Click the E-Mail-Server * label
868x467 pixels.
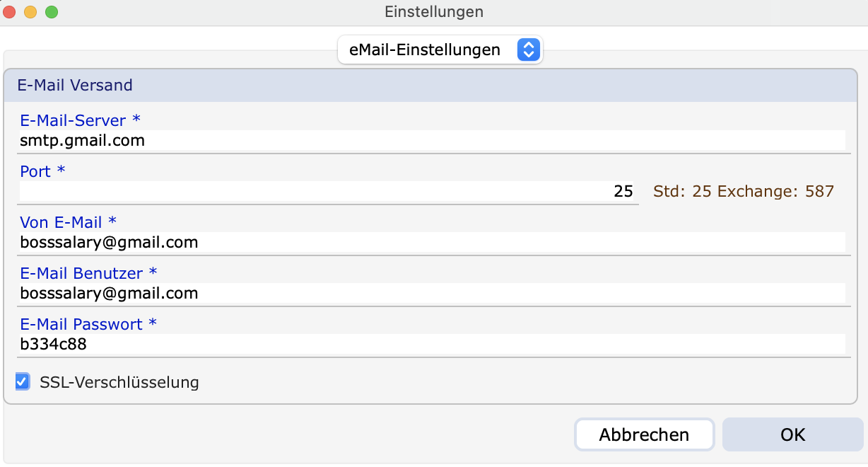point(80,120)
